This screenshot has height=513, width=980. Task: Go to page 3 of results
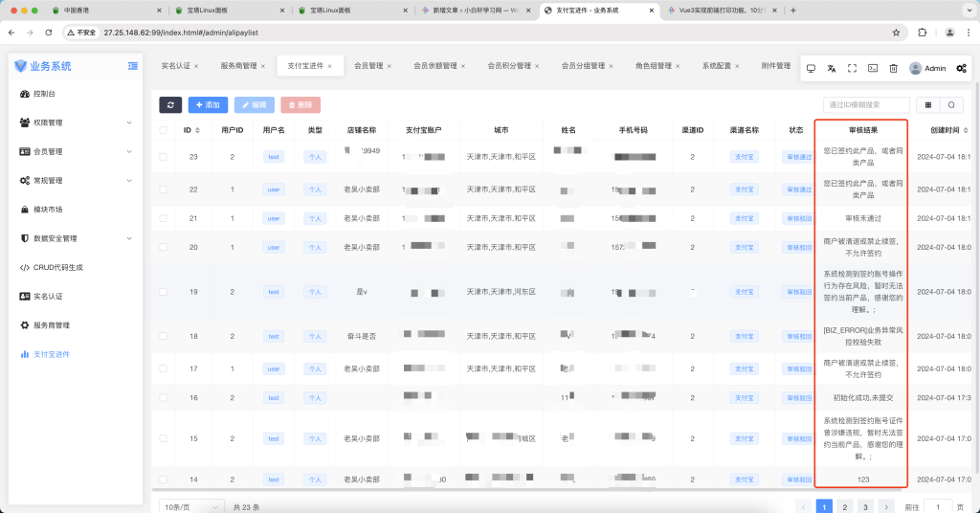(x=865, y=506)
